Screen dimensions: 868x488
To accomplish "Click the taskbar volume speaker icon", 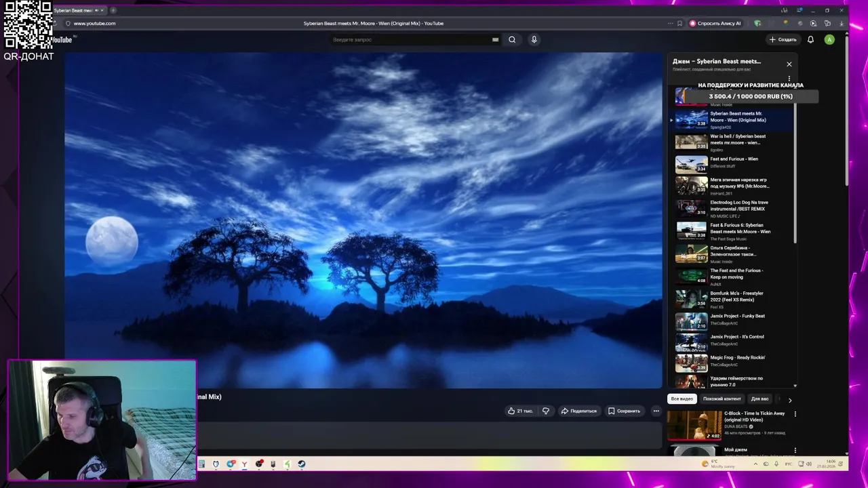I will pos(808,464).
